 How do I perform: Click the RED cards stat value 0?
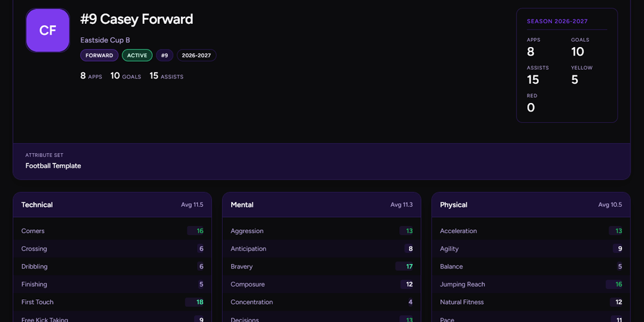point(531,108)
